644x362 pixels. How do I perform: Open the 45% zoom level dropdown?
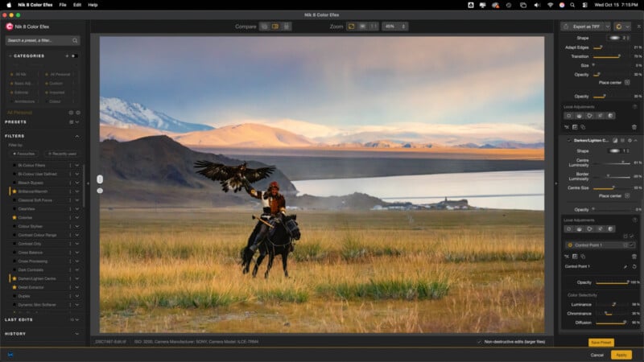(394, 27)
